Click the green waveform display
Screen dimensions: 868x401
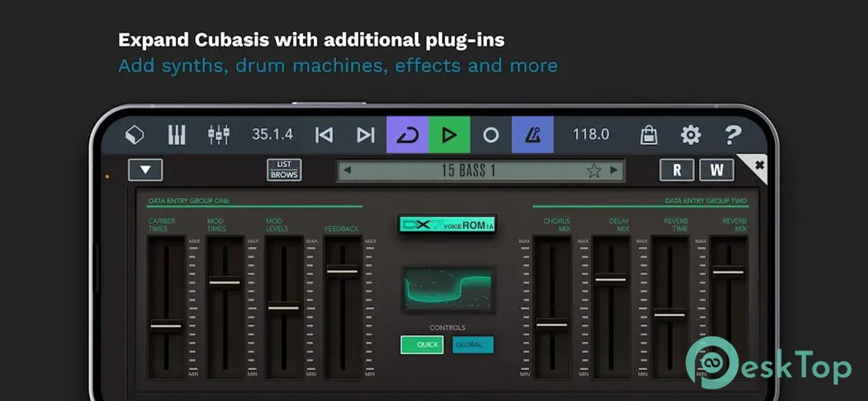click(448, 289)
